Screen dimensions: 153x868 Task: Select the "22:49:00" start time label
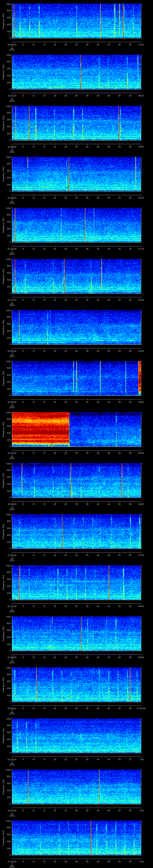pyautogui.click(x=12, y=198)
